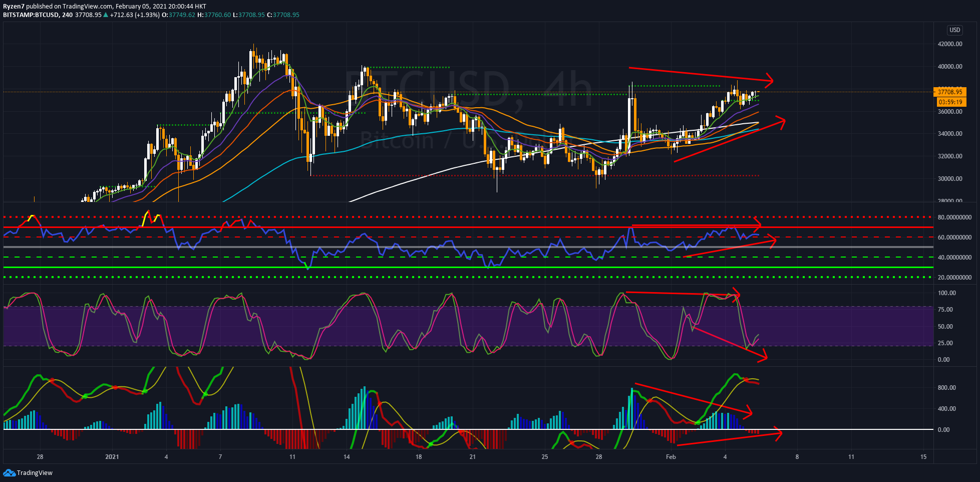Click the 21 date label on time axis
The width and height of the screenshot is (980, 482).
(473, 457)
